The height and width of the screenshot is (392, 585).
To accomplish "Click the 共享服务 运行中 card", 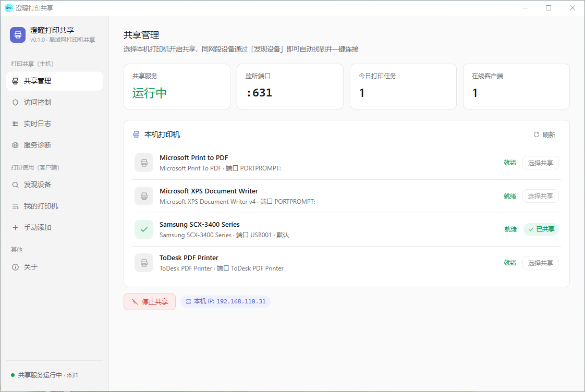I will pos(177,87).
